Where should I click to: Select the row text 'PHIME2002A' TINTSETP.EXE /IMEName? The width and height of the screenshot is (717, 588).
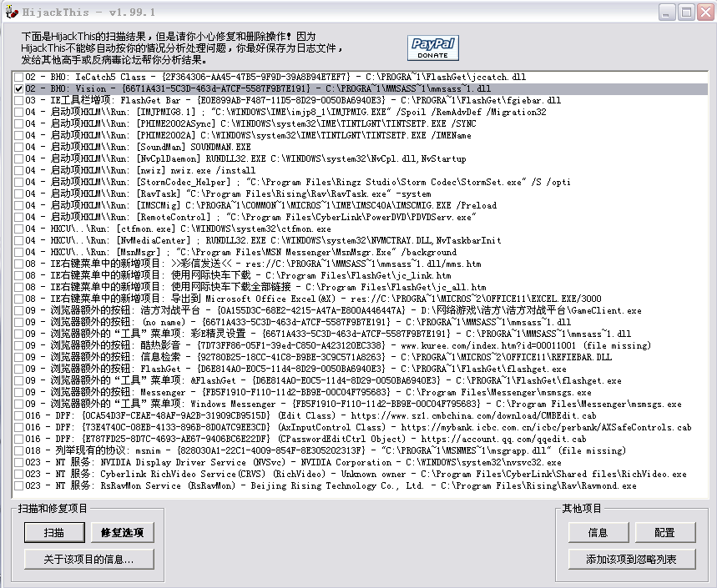248,135
